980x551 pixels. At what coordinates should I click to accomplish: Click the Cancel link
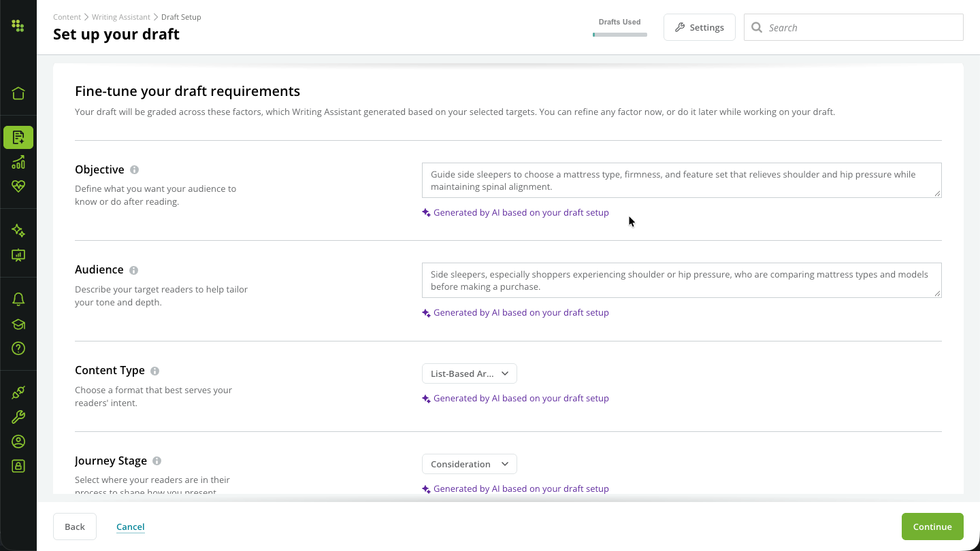131,527
